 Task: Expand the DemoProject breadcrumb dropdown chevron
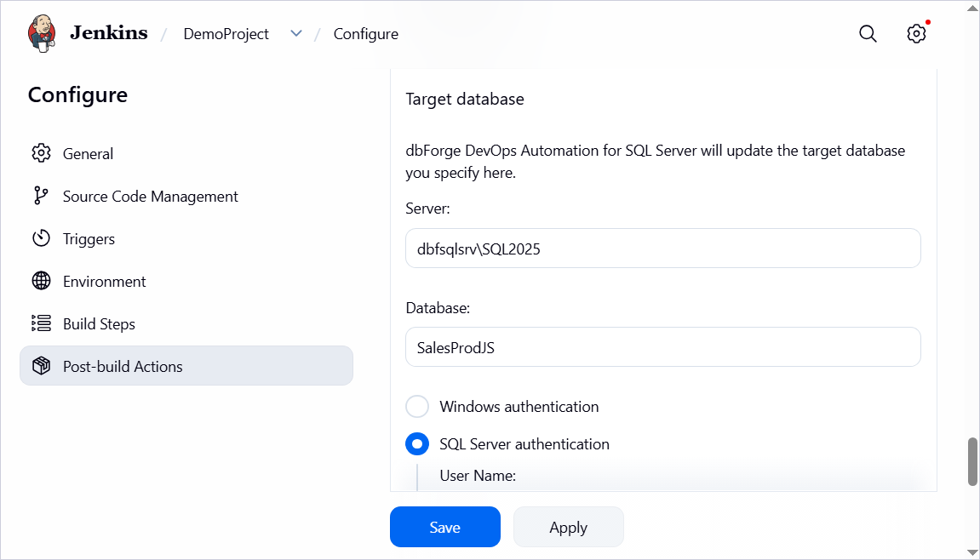click(296, 34)
